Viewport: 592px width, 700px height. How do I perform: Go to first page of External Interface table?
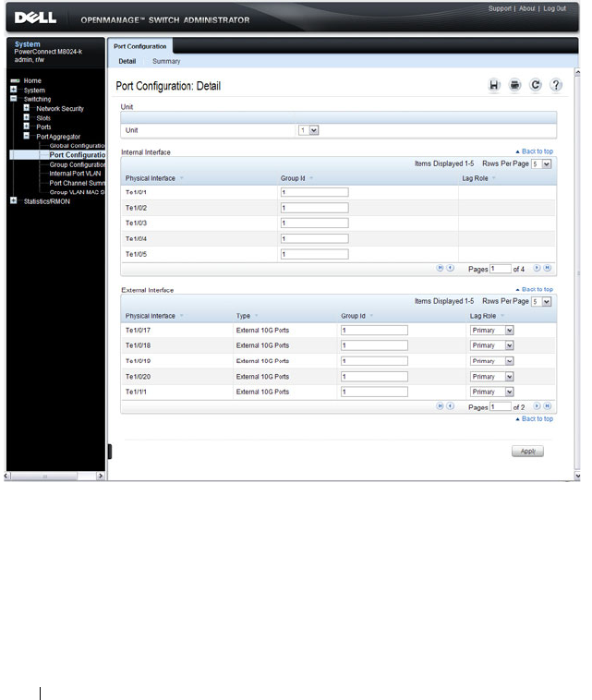click(440, 405)
